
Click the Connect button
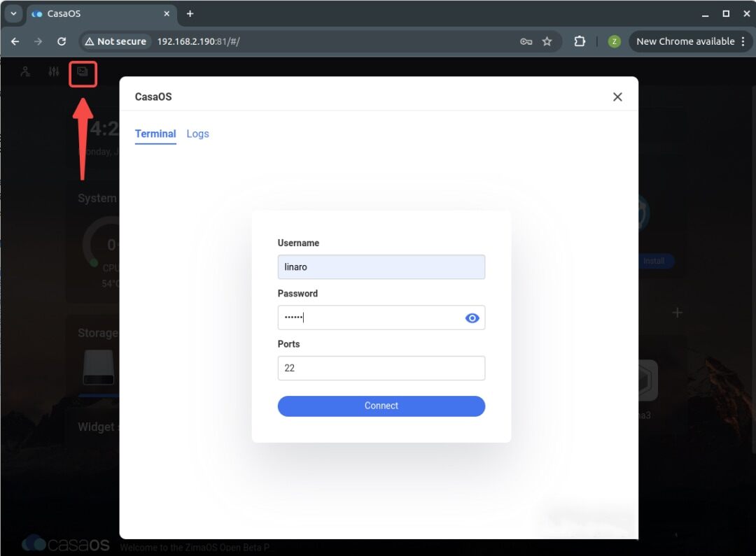pos(381,406)
